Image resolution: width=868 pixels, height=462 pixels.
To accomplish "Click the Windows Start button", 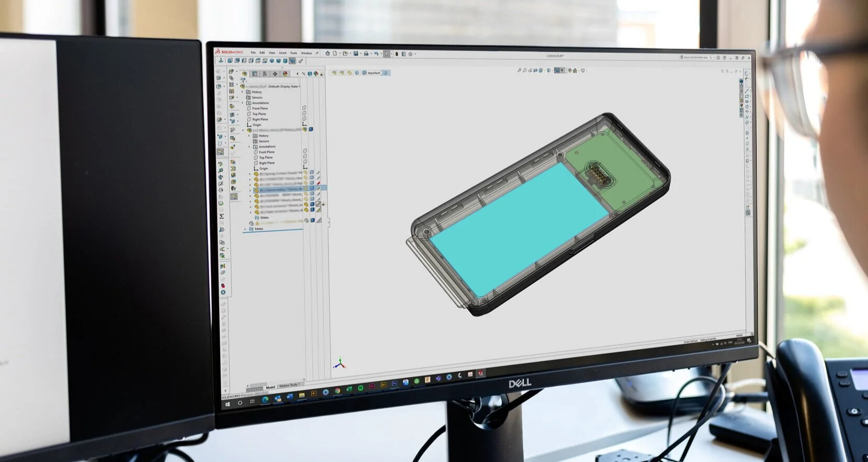I will (228, 404).
